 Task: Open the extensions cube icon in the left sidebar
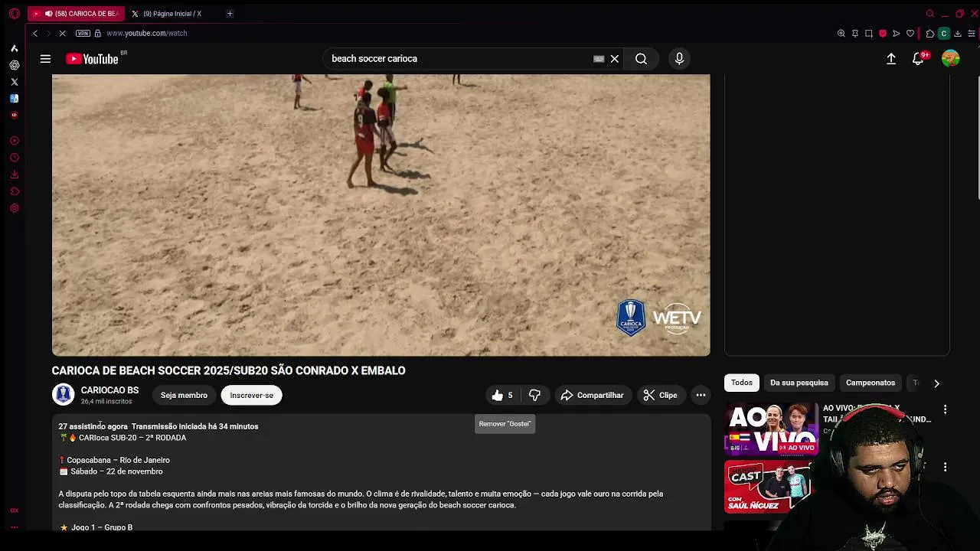click(14, 191)
